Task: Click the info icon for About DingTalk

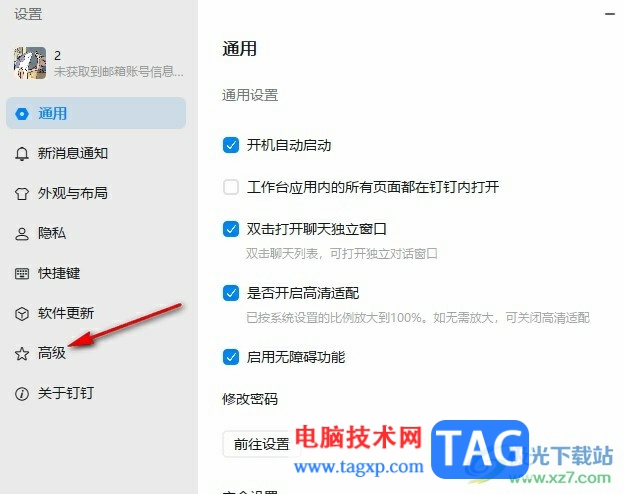Action: pyautogui.click(x=22, y=394)
